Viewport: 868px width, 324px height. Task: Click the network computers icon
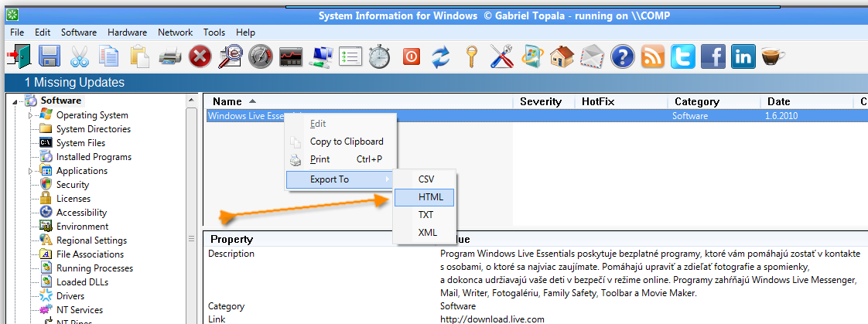click(x=320, y=56)
